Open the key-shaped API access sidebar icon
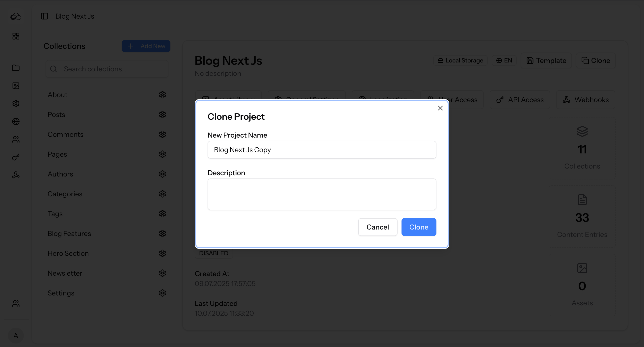Screen dimensions: 644x347 coord(16,157)
